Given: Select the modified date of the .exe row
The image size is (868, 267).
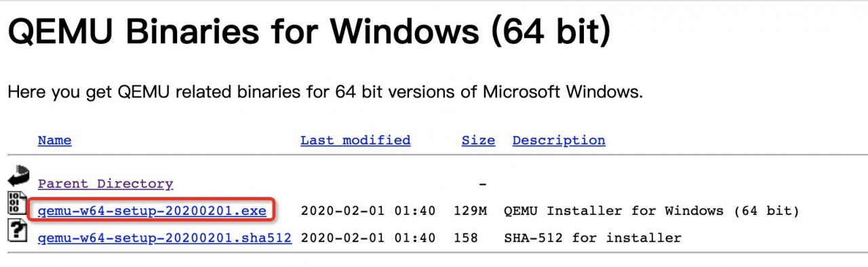Looking at the screenshot, I should [x=368, y=211].
